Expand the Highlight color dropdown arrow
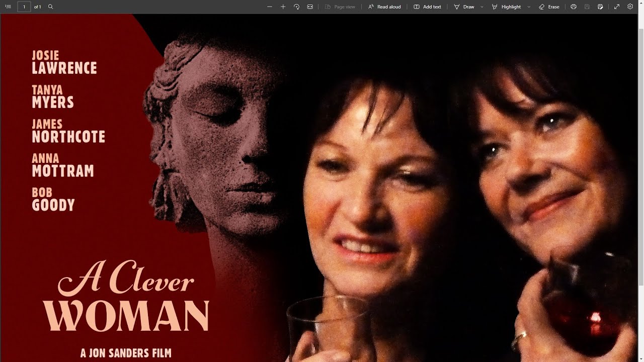 529,7
